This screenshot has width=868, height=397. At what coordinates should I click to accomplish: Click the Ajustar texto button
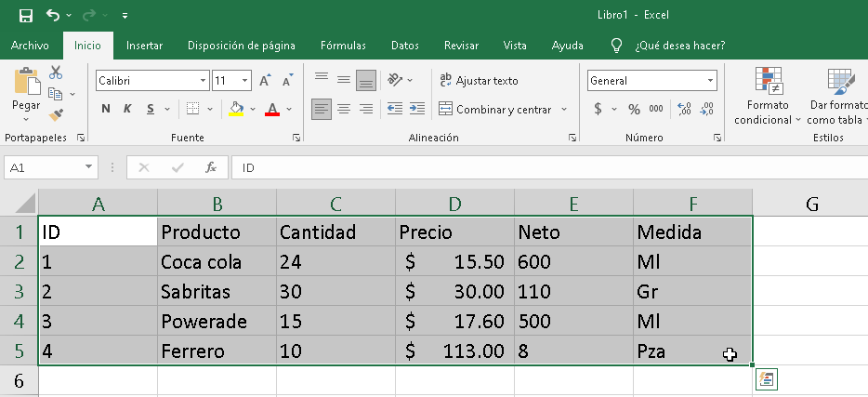click(479, 81)
